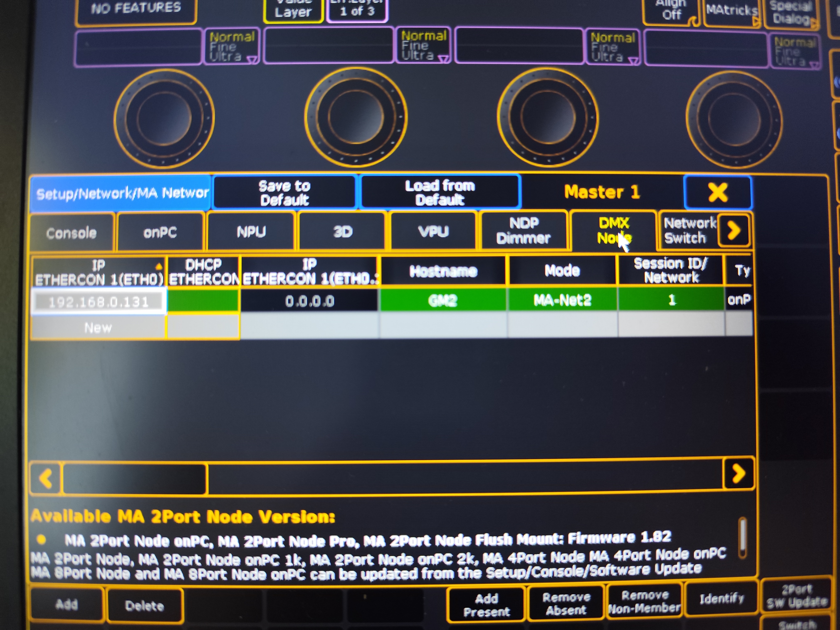The width and height of the screenshot is (840, 630).
Task: Open the Network Switch tab
Action: [x=689, y=230]
